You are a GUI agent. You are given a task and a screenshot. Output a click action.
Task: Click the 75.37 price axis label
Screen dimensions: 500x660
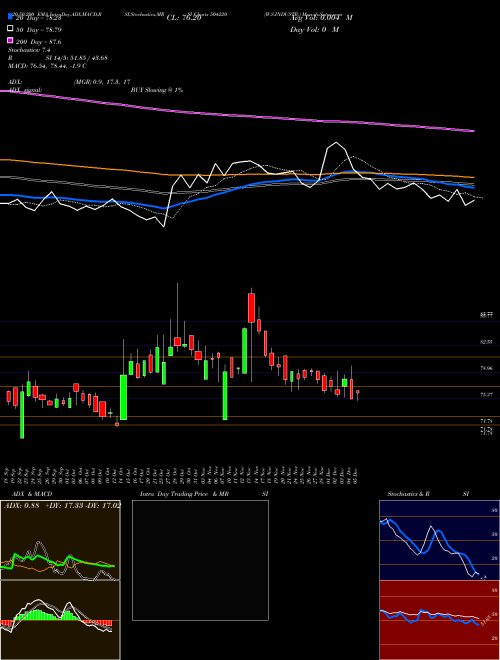pyautogui.click(x=486, y=394)
